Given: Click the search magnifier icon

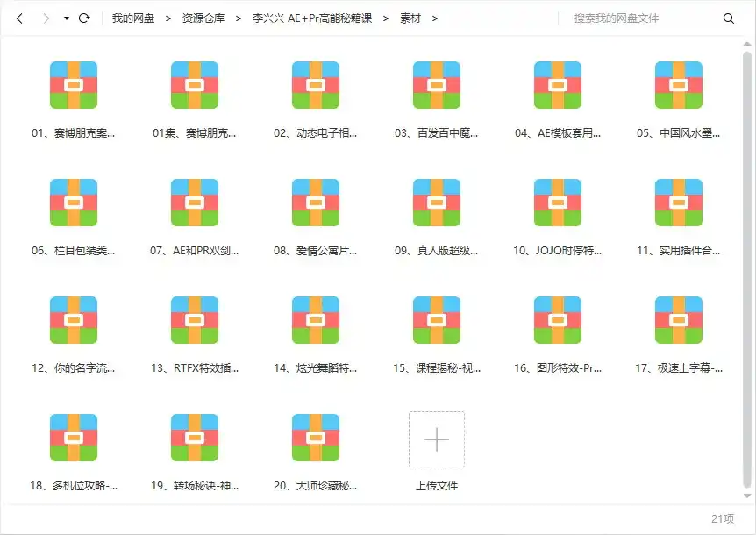Looking at the screenshot, I should [730, 17].
